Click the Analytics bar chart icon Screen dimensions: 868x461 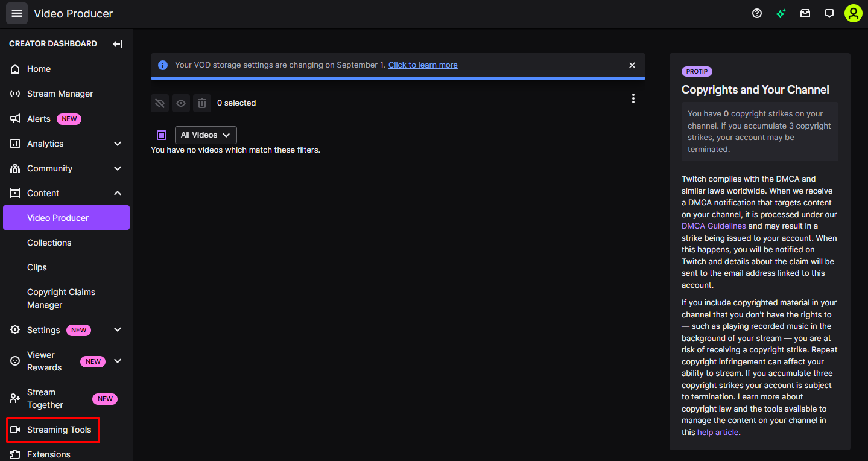(15, 144)
